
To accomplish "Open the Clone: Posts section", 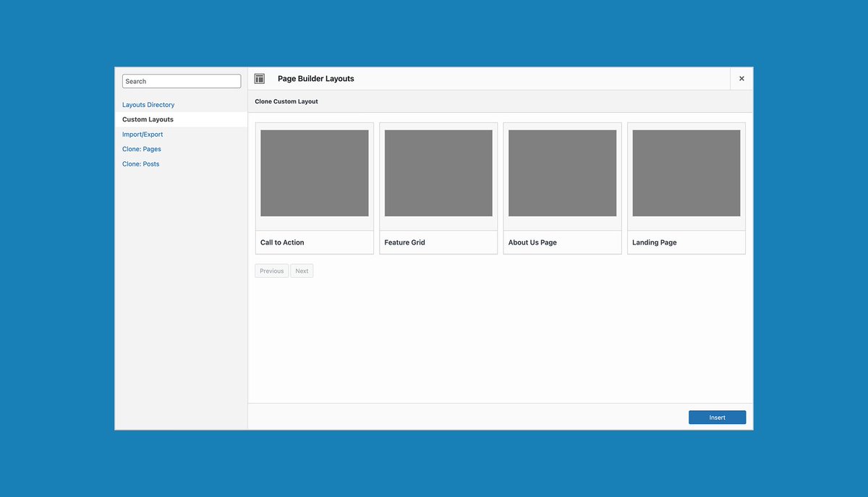I will pos(140,163).
